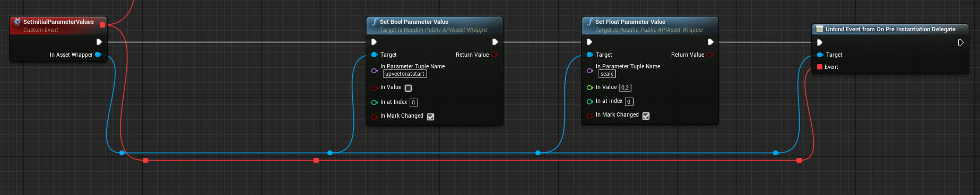The height and width of the screenshot is (195, 980).
Task: Click the SetInitialParameterValues execution output pin
Action: click(99, 42)
